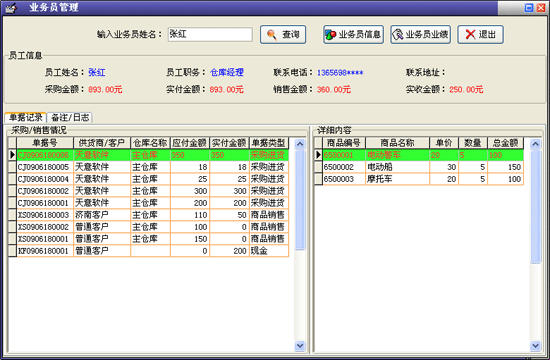Viewport: 550px width, 360px height.
Task: Click the row indicator arrow for product 6500001
Action: pos(318,155)
